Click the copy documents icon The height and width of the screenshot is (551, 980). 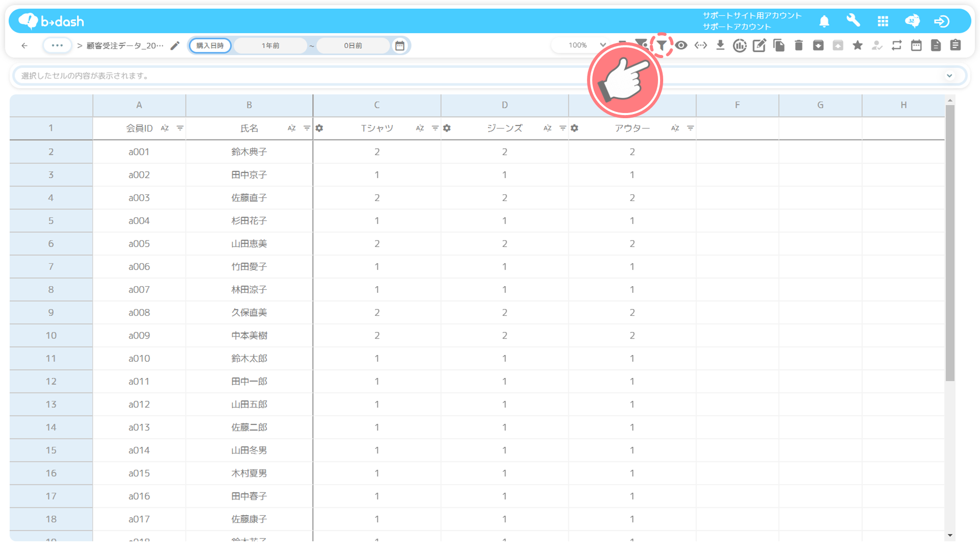(x=779, y=46)
